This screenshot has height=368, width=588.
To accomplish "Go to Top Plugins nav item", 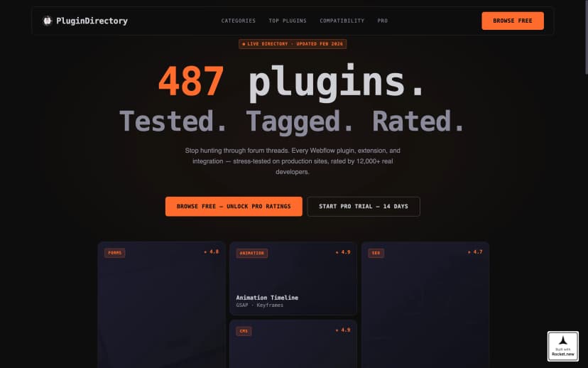I will pyautogui.click(x=288, y=21).
